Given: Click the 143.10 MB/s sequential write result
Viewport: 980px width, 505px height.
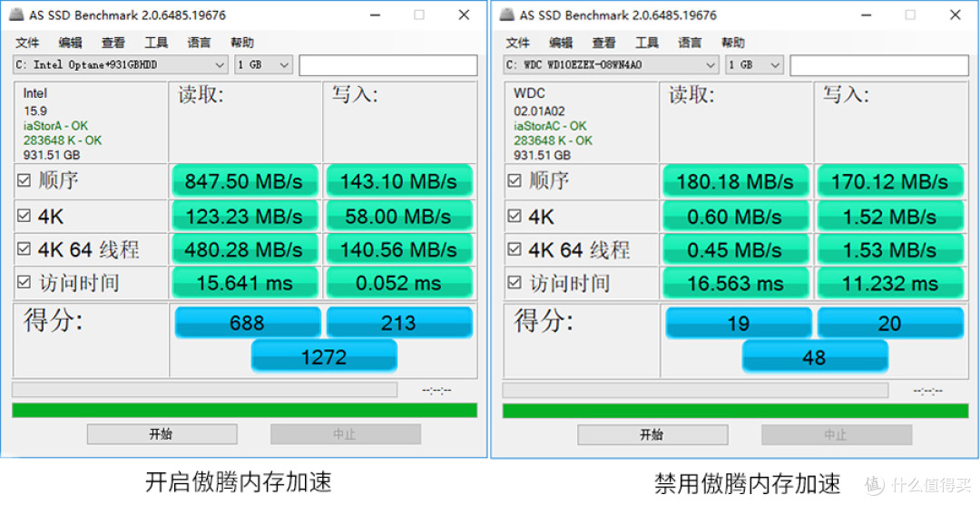Looking at the screenshot, I should 398,181.
